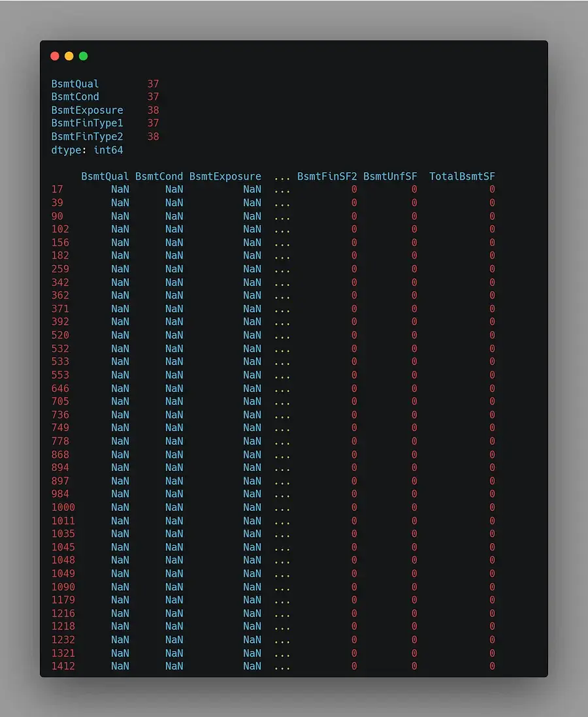Click row index 1011
Screen dimensions: 588x717
(63, 521)
